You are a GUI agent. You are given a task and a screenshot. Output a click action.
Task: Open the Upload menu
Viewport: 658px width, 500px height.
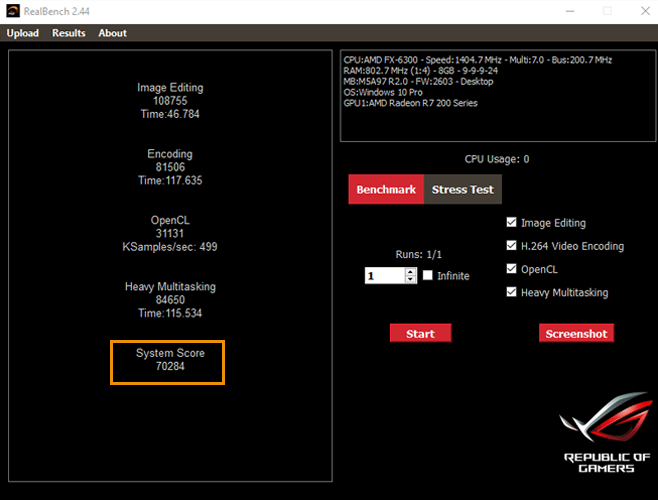23,33
